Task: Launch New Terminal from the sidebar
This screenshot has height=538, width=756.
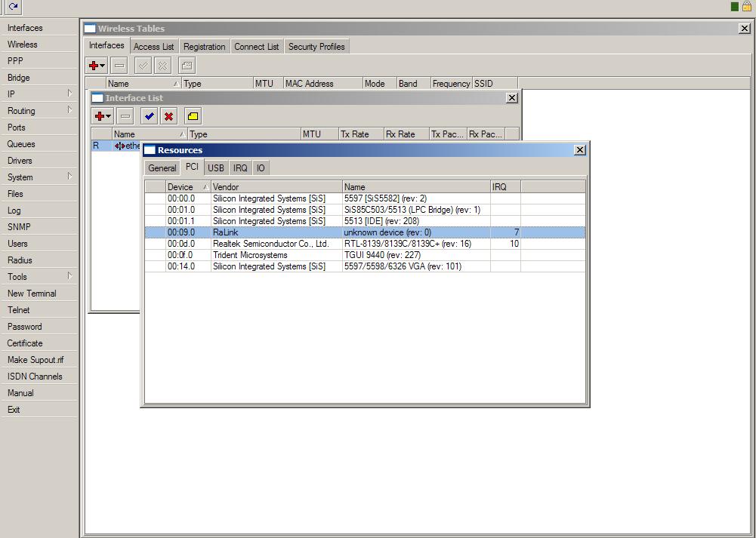Action: click(39, 294)
